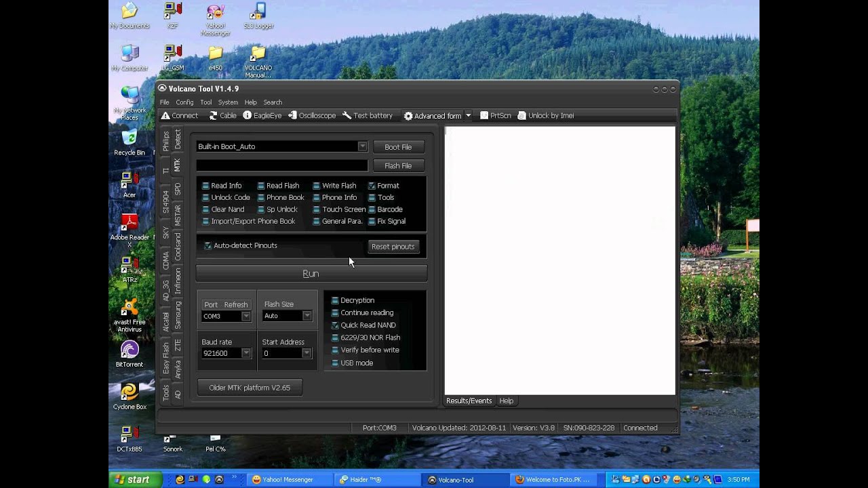Select the Write Flash option
The width and height of the screenshot is (868, 488).
(334, 186)
